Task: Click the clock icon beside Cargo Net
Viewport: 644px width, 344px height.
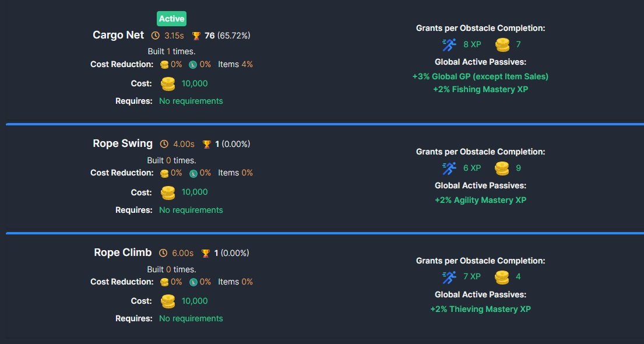Action: point(155,36)
